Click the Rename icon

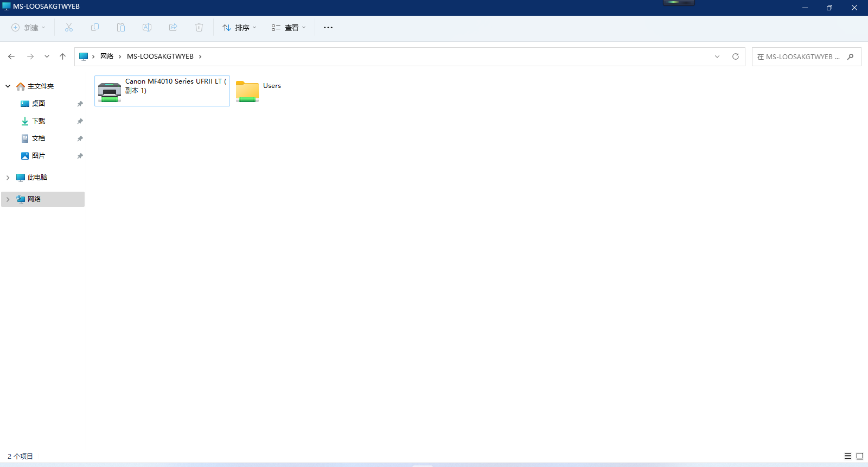[x=147, y=28]
